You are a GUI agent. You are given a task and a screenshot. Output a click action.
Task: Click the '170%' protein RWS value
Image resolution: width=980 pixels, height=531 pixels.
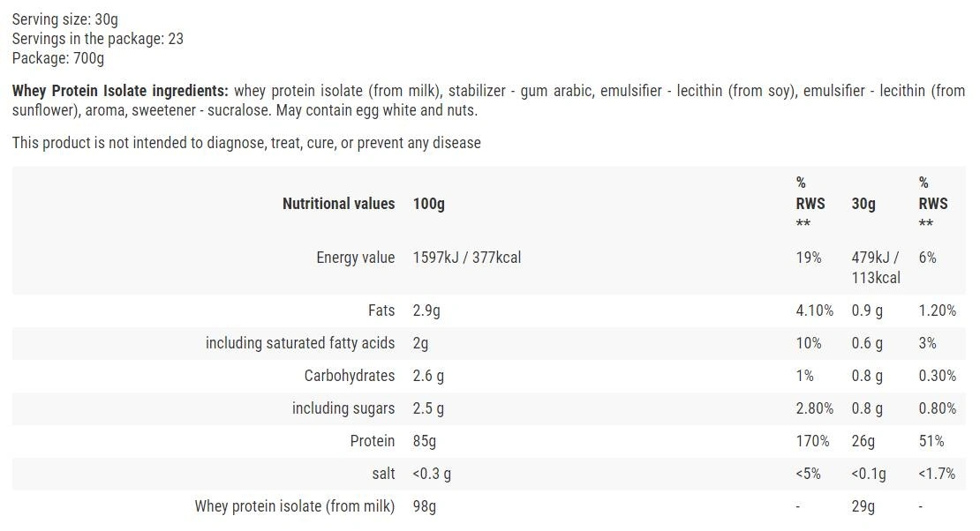click(x=812, y=441)
